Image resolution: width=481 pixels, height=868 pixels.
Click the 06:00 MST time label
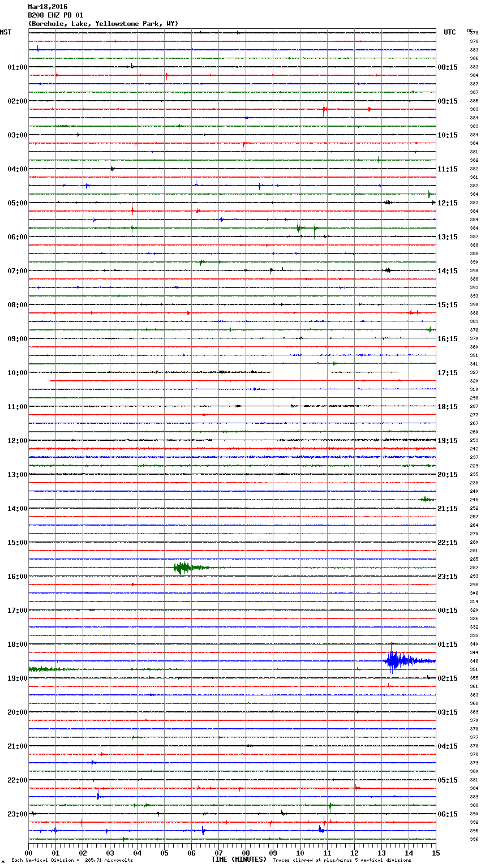18,237
